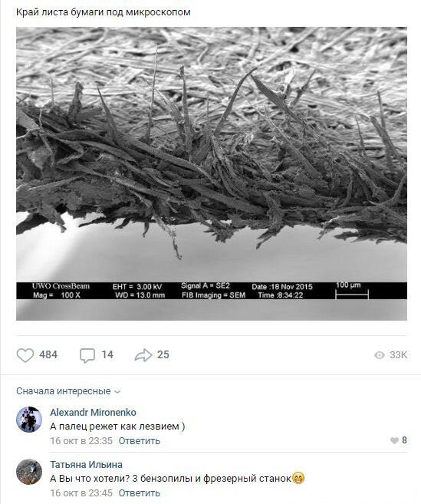This screenshot has width=421, height=504.
Task: Share the post with the arrow icon
Action: [x=143, y=355]
